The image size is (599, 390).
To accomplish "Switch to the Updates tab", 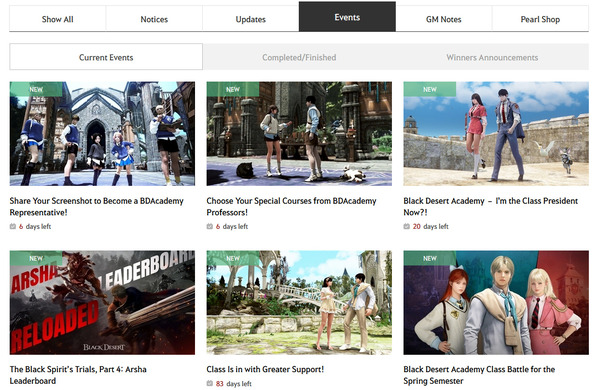I will [251, 19].
